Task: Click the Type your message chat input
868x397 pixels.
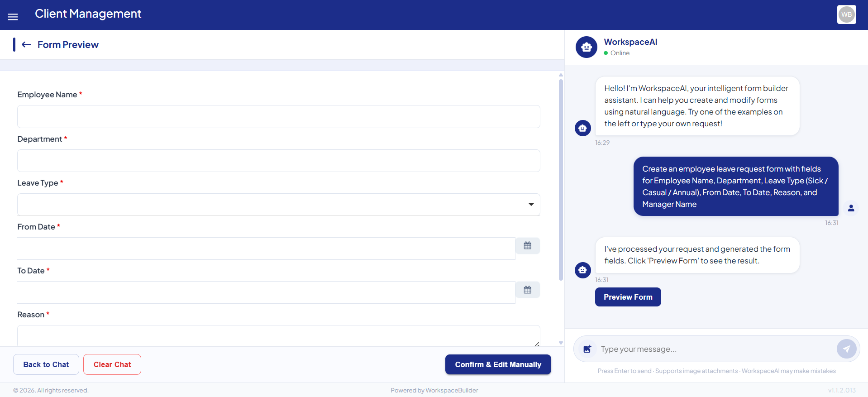Action: [x=717, y=349]
